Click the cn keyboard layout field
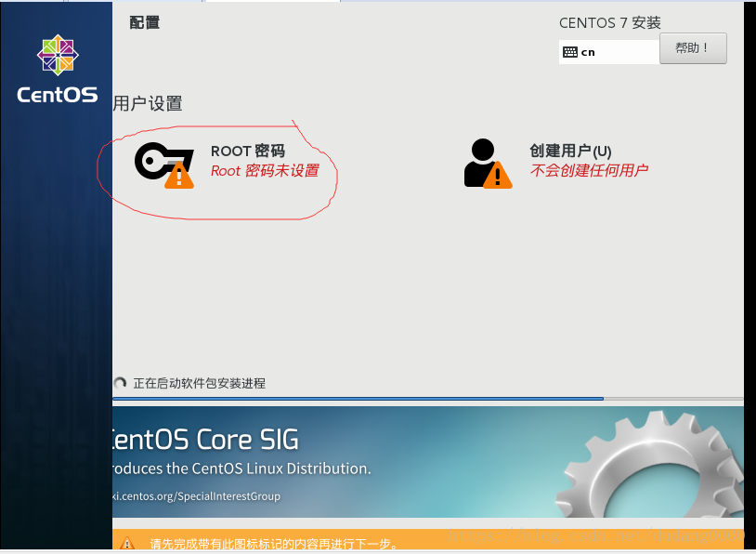Image resolution: width=756 pixels, height=554 pixels. 609,52
